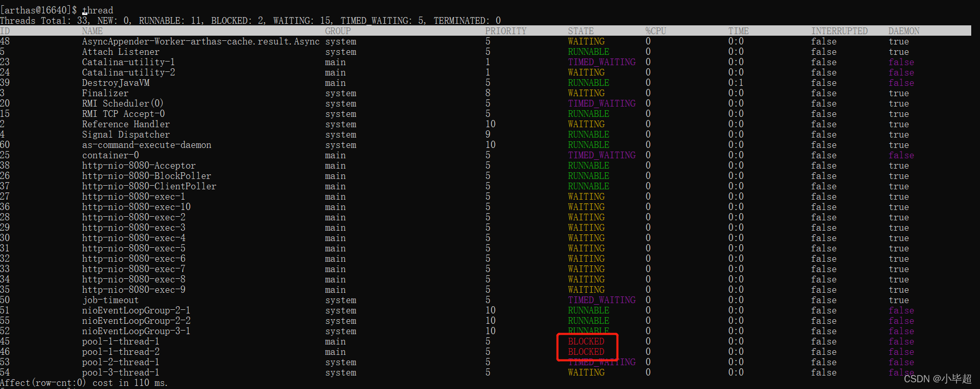980x389 pixels.
Task: Click thread name http-nio-8080-exec-7
Action: click(x=134, y=269)
